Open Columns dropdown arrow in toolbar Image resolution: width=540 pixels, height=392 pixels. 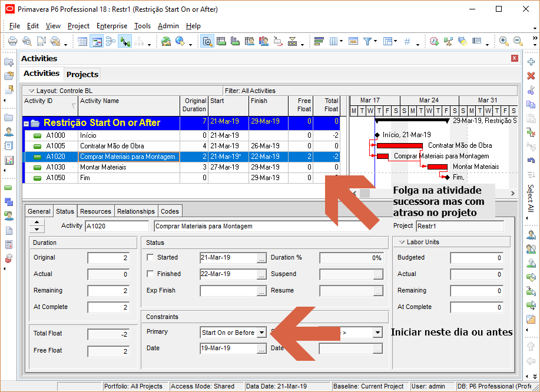342,41
